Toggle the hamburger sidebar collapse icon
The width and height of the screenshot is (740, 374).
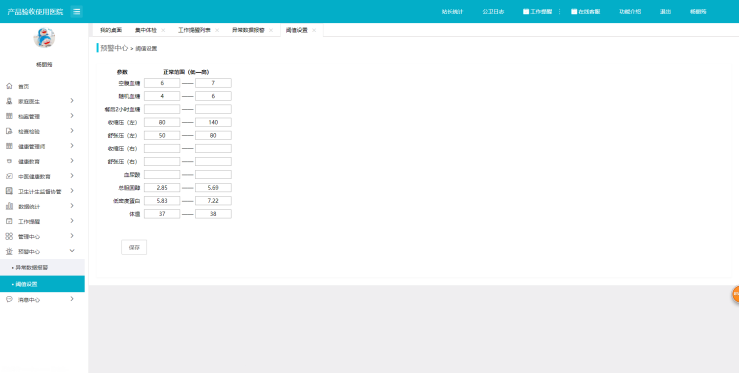[76, 11]
